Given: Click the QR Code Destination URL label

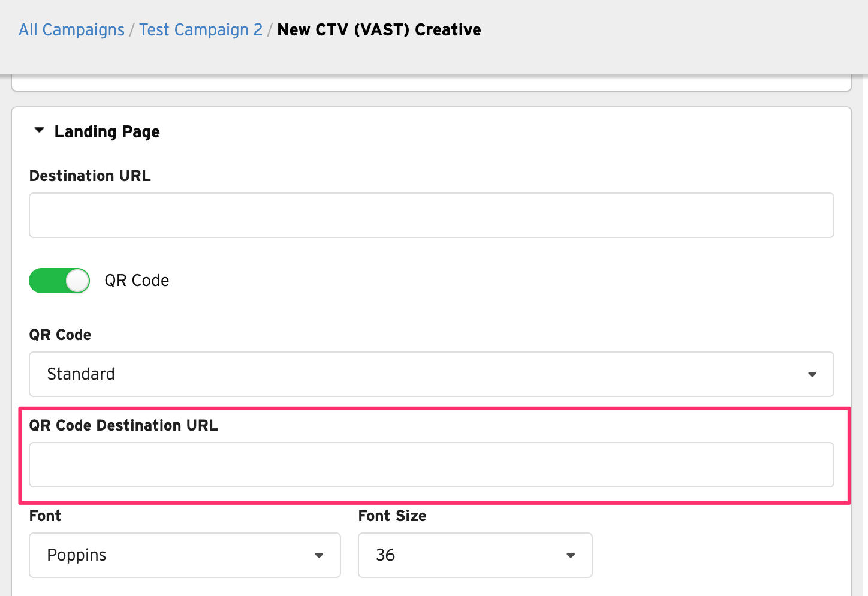Looking at the screenshot, I should (123, 425).
